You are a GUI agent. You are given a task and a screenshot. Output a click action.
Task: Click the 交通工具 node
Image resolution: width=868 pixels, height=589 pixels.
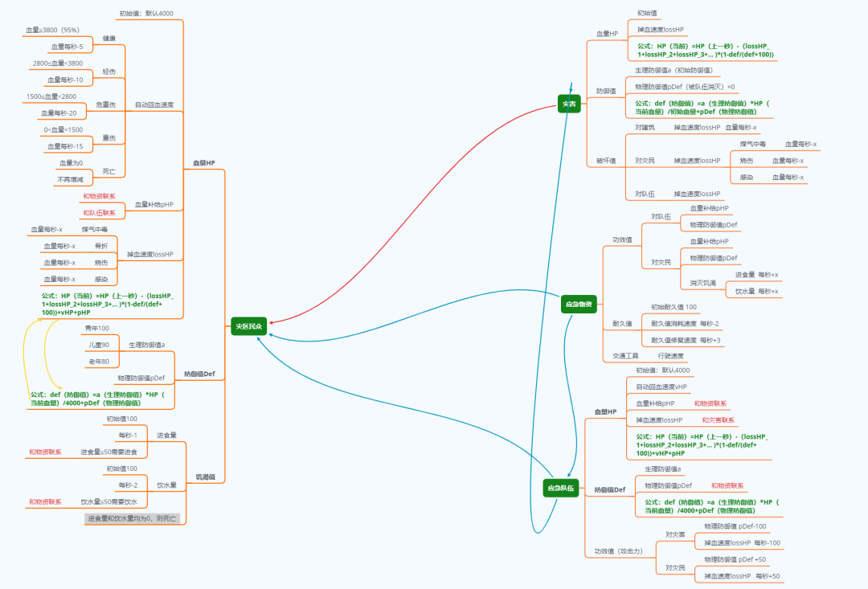(625, 355)
